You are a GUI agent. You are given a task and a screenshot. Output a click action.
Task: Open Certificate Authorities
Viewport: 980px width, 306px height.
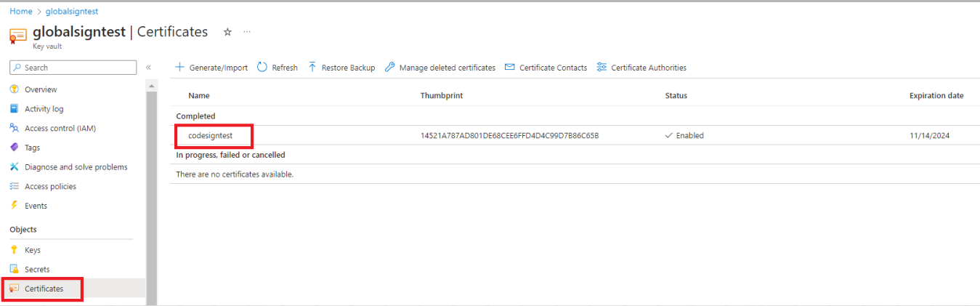[x=649, y=68]
